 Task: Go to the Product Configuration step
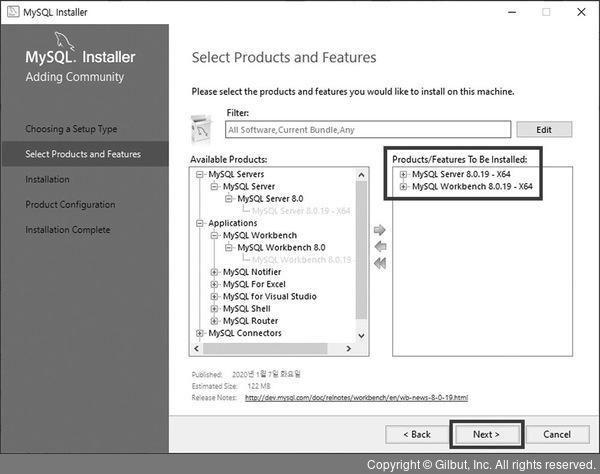(70, 205)
